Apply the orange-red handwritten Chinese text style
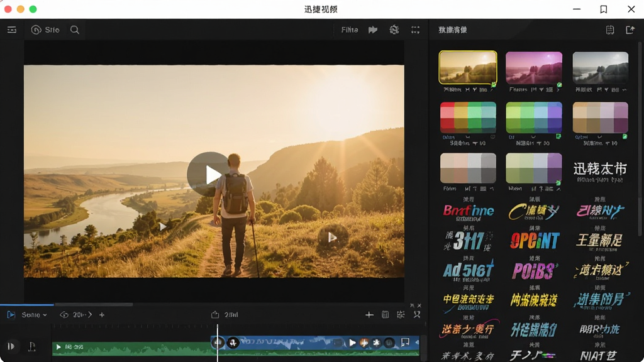Viewport: 644px width, 362px height. 469,329
